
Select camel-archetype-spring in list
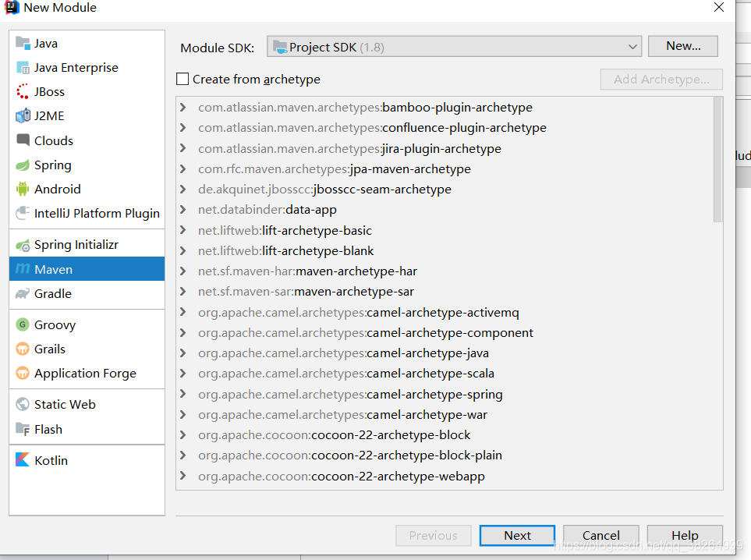[350, 394]
